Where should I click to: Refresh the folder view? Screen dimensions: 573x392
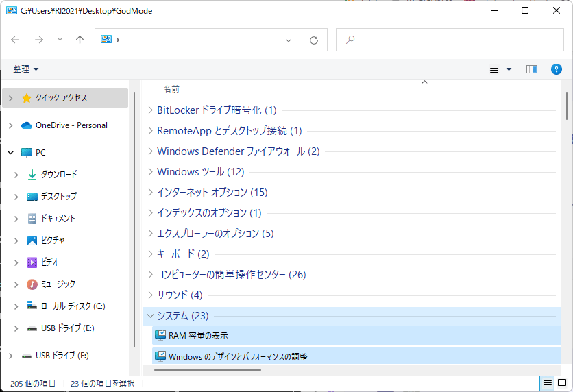tap(313, 40)
